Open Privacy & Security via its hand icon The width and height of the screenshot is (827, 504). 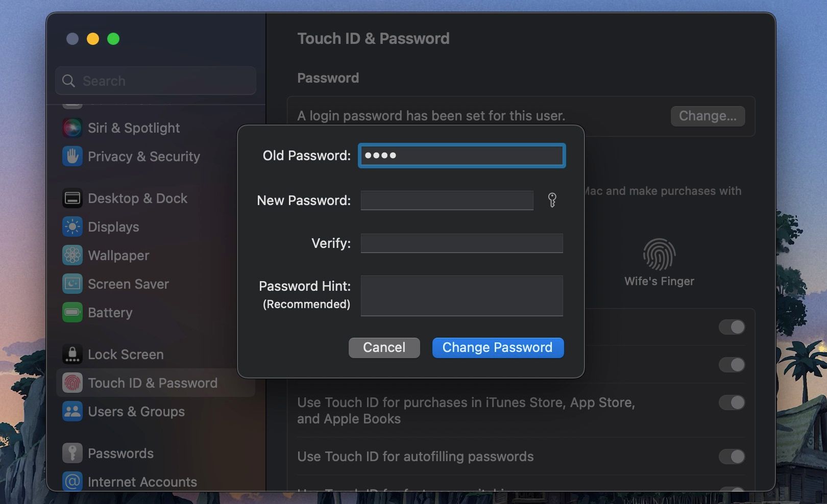click(72, 157)
